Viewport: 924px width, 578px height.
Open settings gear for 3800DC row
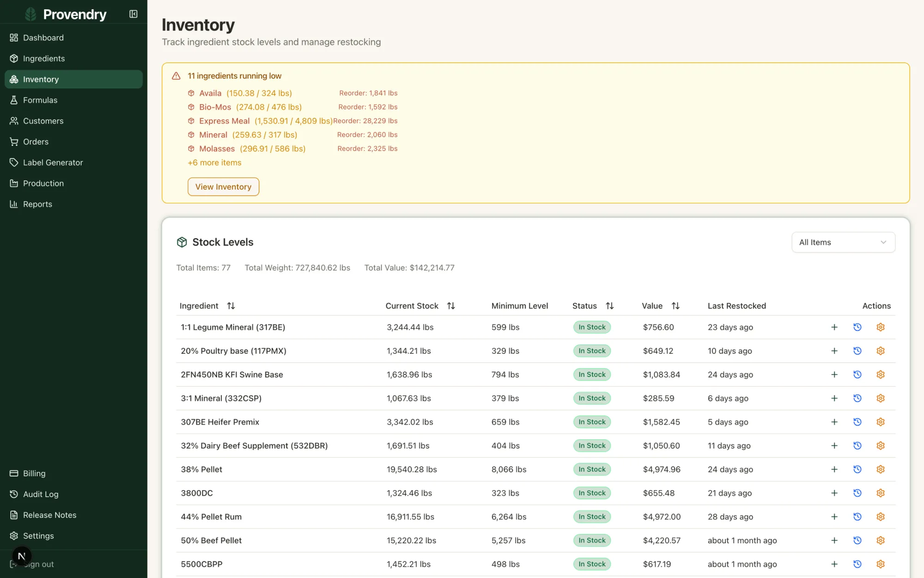[881, 493]
